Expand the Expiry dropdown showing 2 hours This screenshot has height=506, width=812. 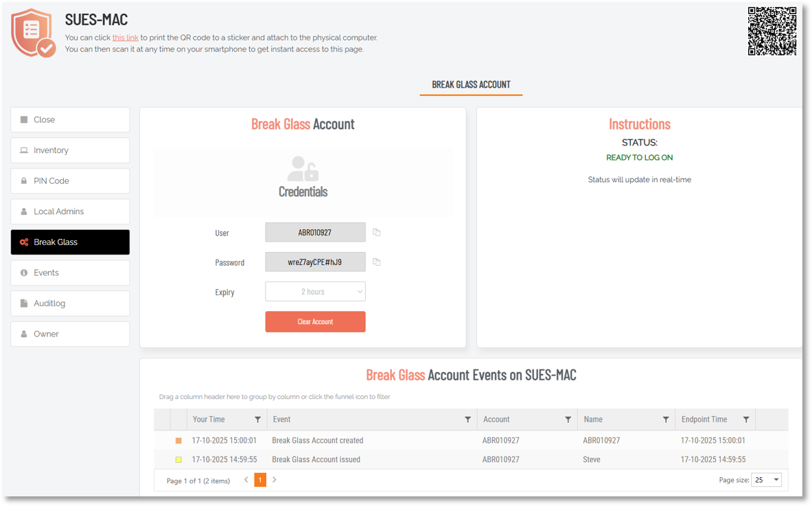point(315,292)
